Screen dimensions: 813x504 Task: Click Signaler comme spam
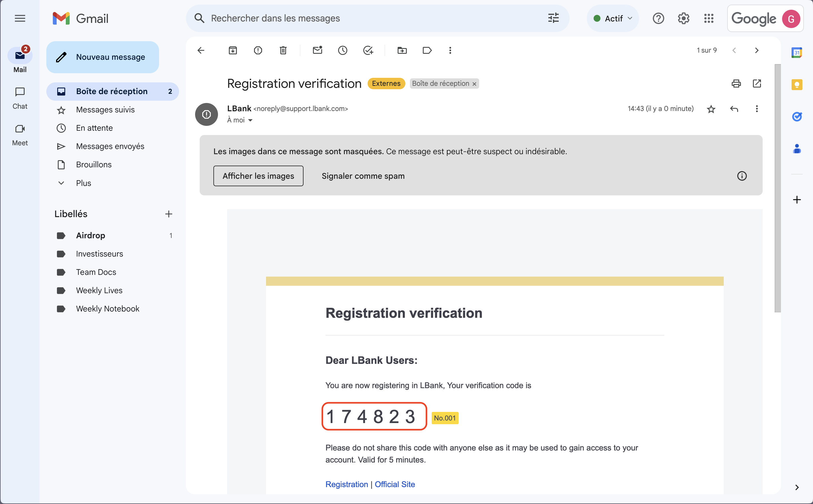(x=363, y=176)
